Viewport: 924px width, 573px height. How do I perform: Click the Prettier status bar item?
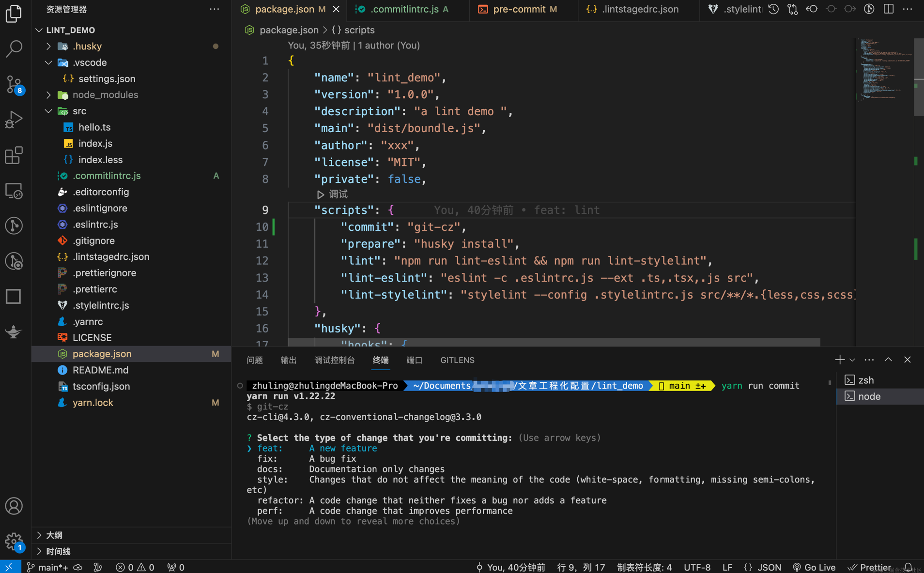(869, 567)
